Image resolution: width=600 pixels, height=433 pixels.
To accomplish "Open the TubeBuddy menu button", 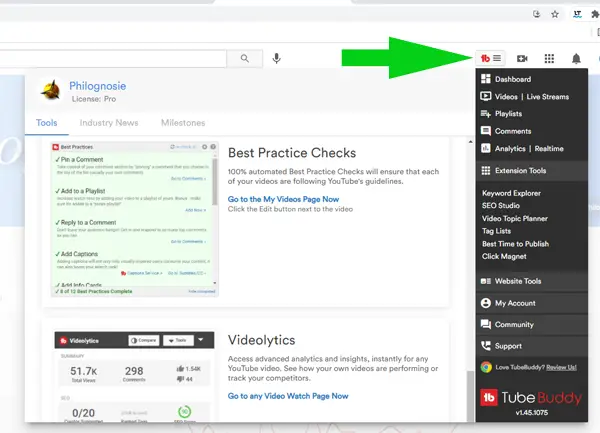I will point(491,58).
